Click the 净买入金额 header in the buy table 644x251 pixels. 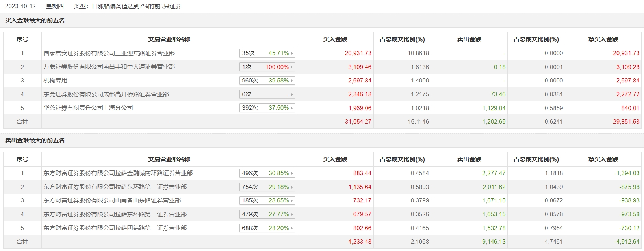(603, 39)
